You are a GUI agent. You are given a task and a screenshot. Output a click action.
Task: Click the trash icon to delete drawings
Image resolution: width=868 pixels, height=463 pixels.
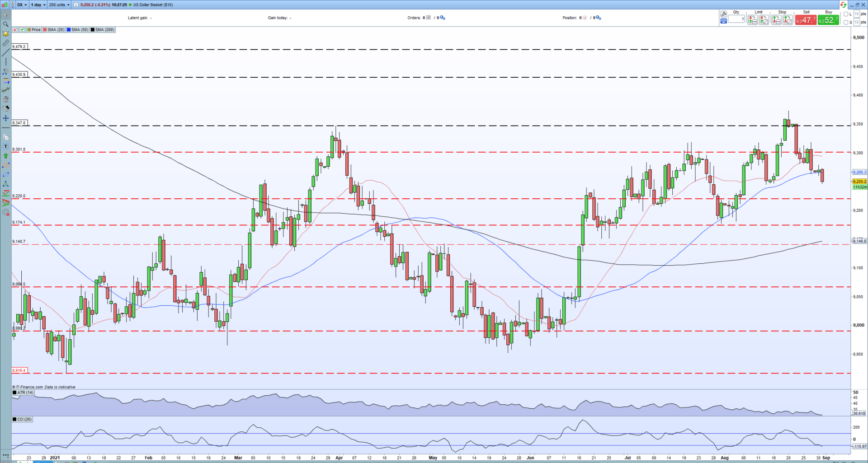pos(5,98)
